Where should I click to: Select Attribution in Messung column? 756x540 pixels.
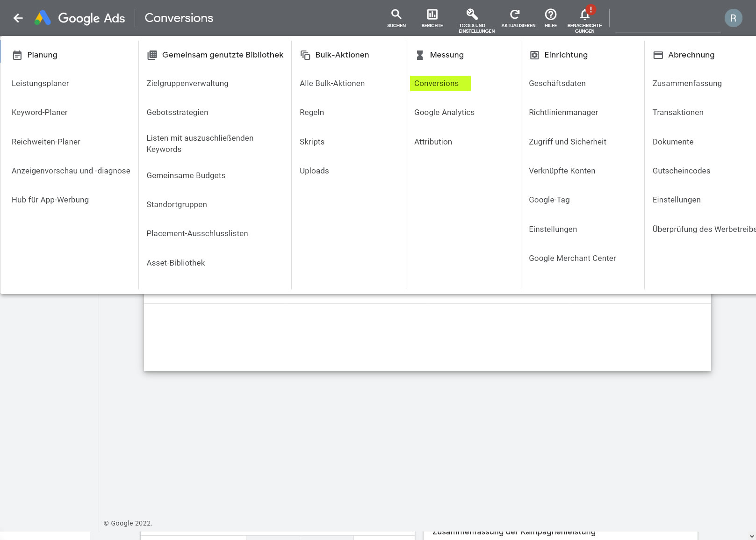click(433, 142)
